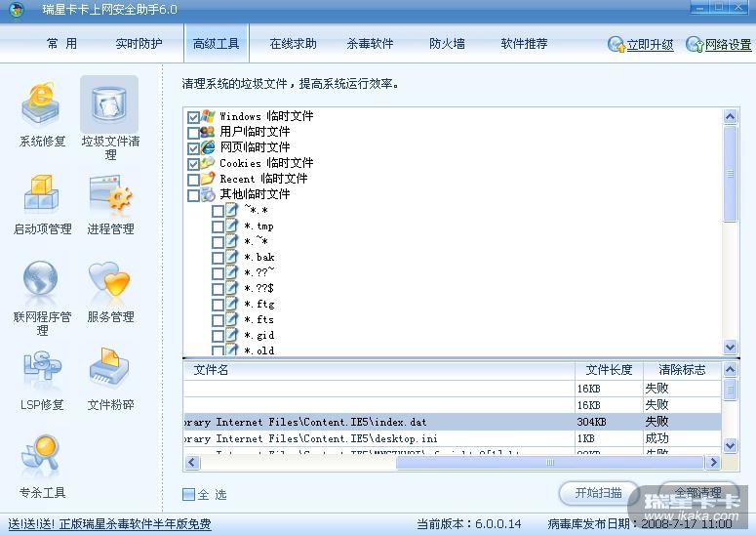756x535 pixels.
Task: Check the *.old pattern checkbox
Action: (218, 350)
